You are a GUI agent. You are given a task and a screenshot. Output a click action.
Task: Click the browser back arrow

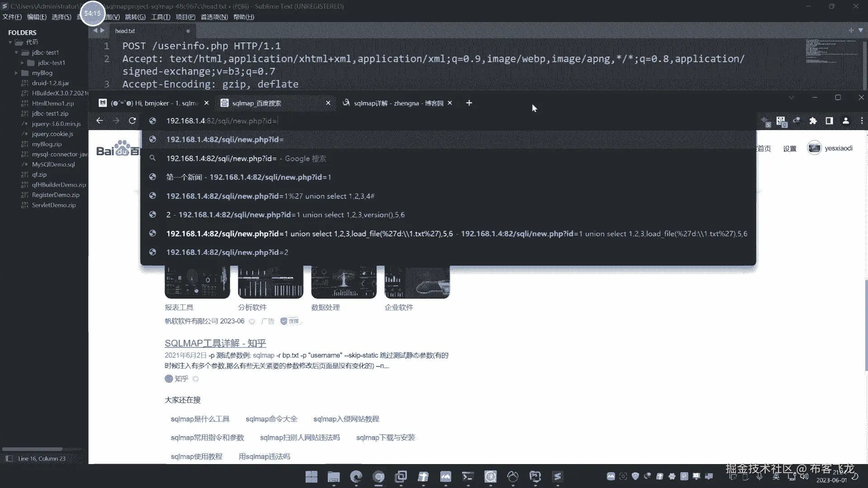[x=99, y=121]
